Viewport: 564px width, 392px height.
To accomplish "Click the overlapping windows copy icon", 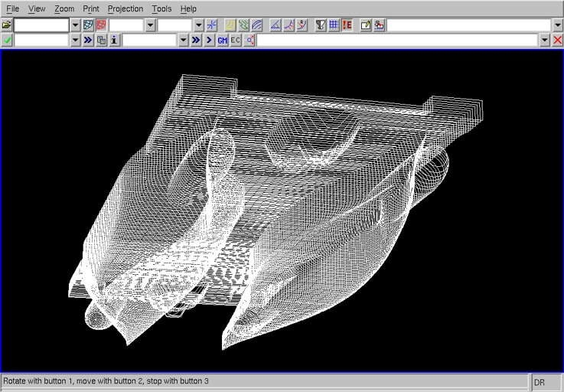I will (x=102, y=40).
